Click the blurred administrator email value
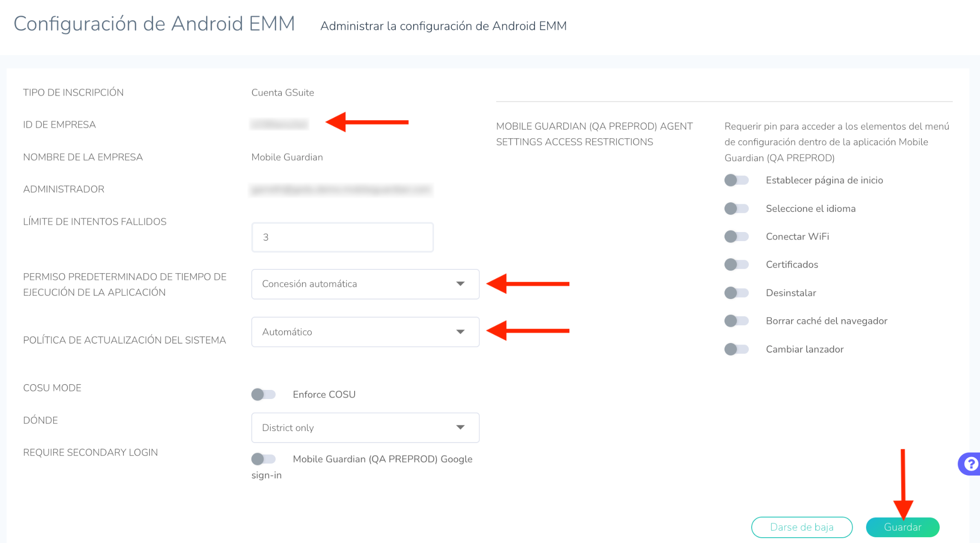Image resolution: width=980 pixels, height=543 pixels. [x=341, y=190]
